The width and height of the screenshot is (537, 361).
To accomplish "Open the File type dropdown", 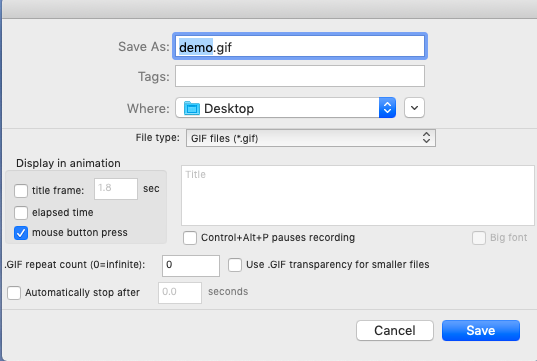I will tap(311, 138).
